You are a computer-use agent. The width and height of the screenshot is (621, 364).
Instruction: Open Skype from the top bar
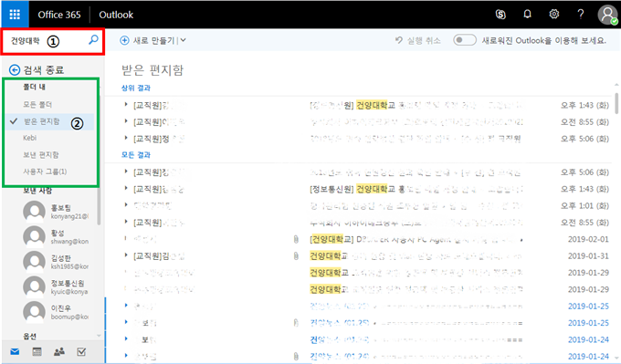tap(500, 15)
